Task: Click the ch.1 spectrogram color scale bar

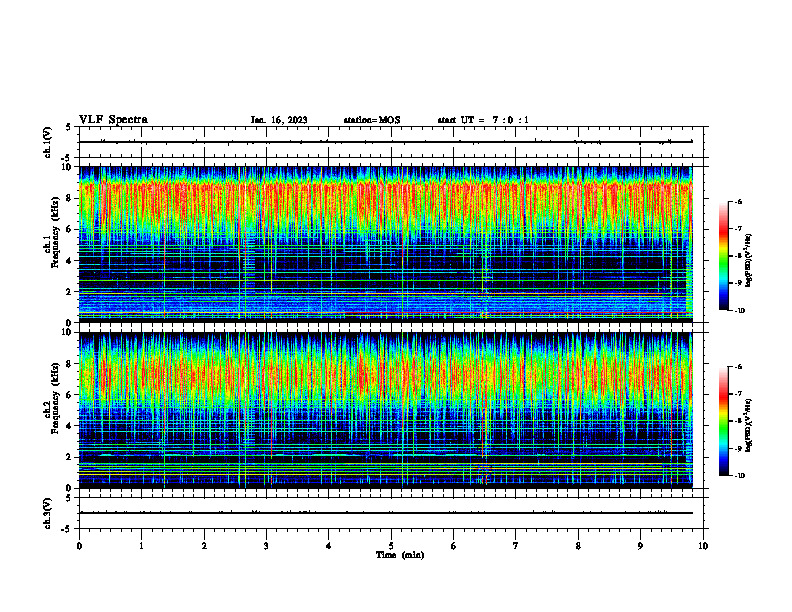Action: [x=724, y=256]
